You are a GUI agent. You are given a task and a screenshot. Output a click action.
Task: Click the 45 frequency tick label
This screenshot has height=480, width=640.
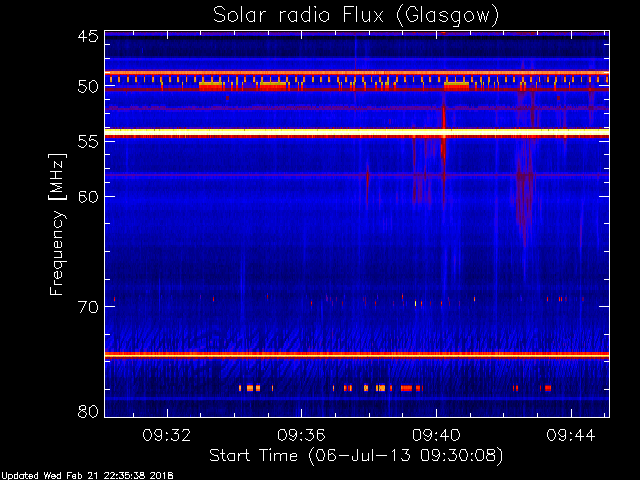pyautogui.click(x=88, y=36)
